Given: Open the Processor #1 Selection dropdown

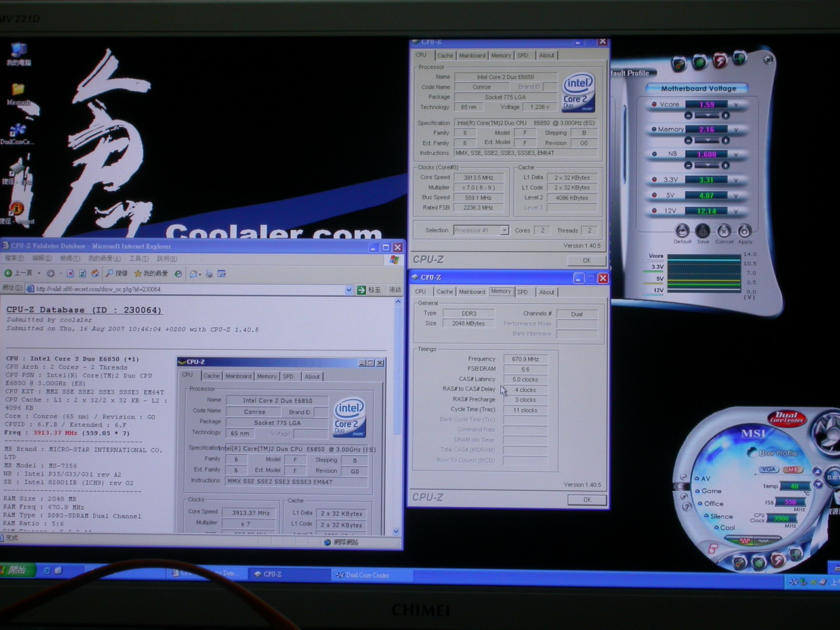Looking at the screenshot, I should coord(505,230).
